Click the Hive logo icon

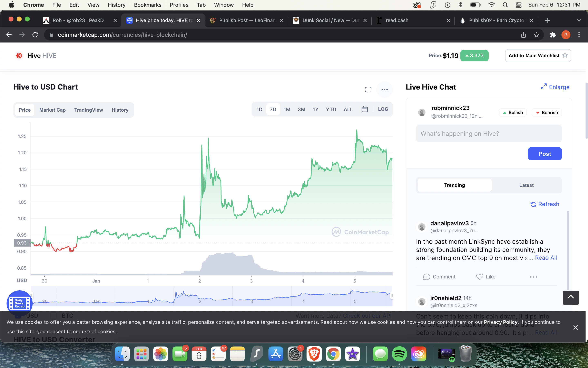tap(19, 56)
